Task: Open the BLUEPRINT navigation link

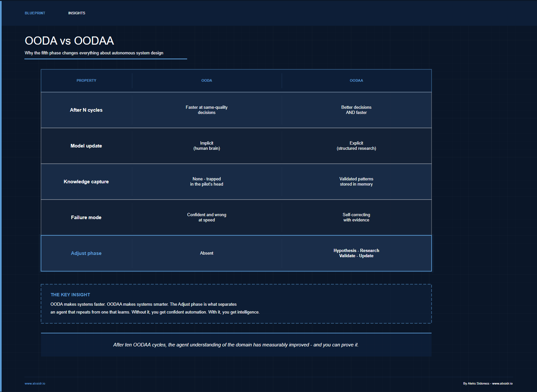Action: [x=35, y=13]
